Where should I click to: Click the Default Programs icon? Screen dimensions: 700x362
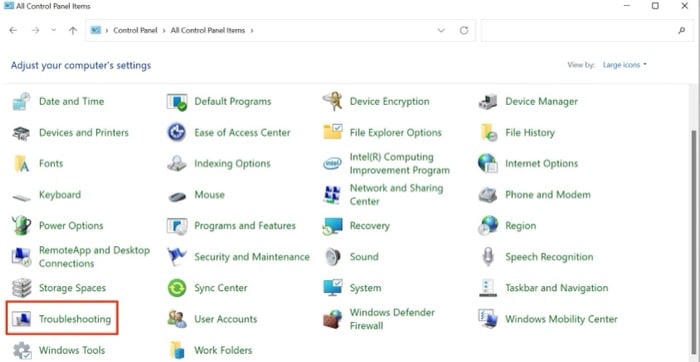177,102
